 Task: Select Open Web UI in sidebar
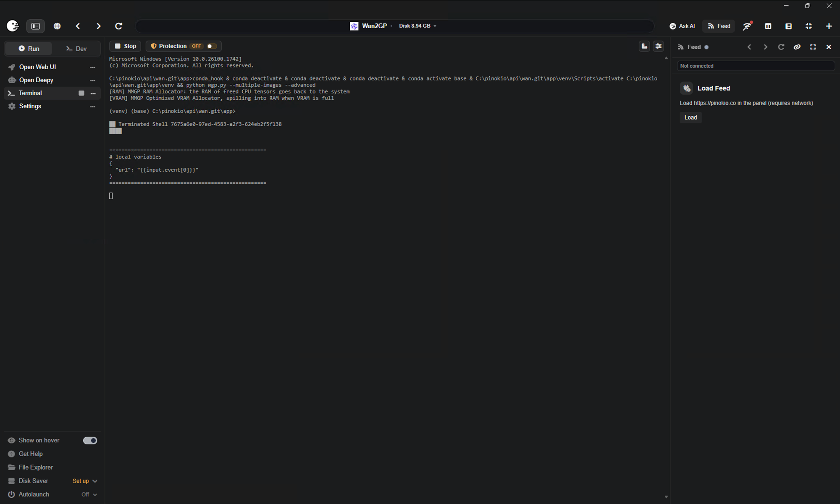[37, 67]
